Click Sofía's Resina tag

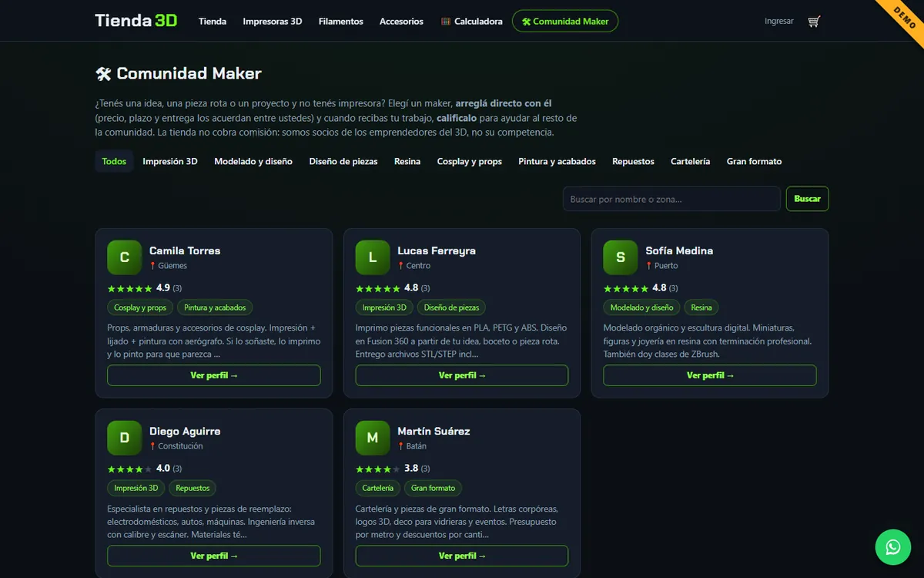701,307
